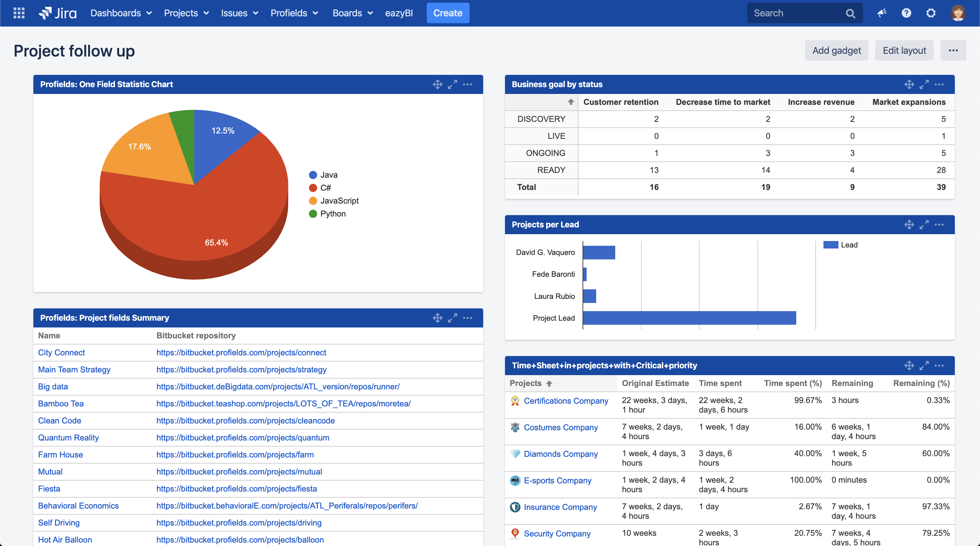Open dashboard more actions ellipsis menu
Screen dimensions: 980x546
pyautogui.click(x=953, y=50)
